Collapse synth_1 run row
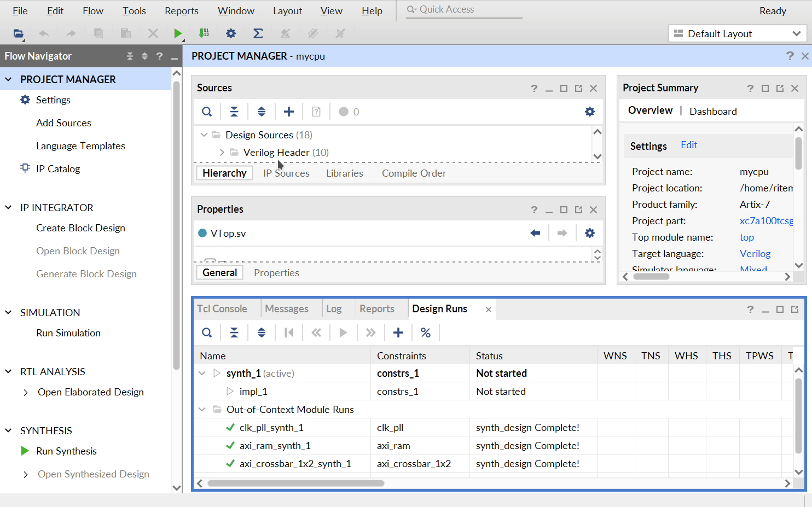This screenshot has height=507, width=812. click(202, 373)
